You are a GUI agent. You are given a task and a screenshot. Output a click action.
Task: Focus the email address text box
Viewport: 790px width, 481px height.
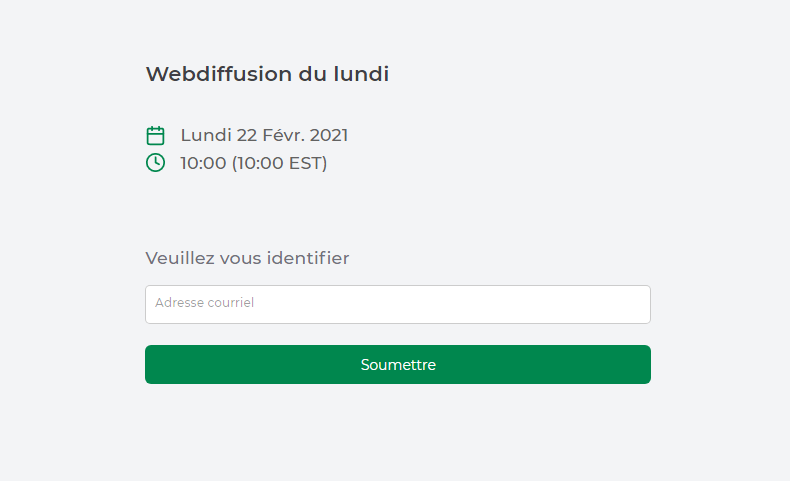(398, 304)
